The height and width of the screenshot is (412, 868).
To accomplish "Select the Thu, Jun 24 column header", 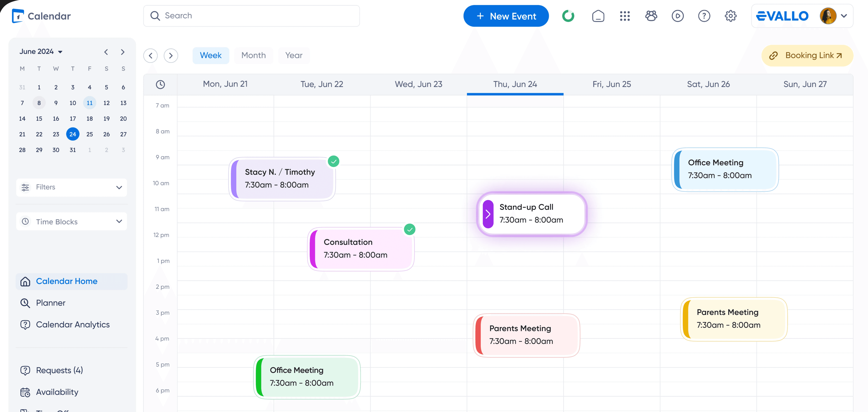I will (515, 85).
